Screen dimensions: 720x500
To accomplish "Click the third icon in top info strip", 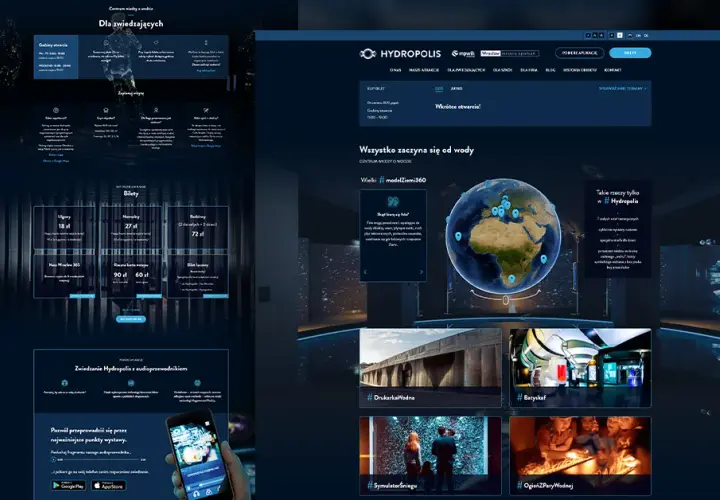I will tap(206, 43).
